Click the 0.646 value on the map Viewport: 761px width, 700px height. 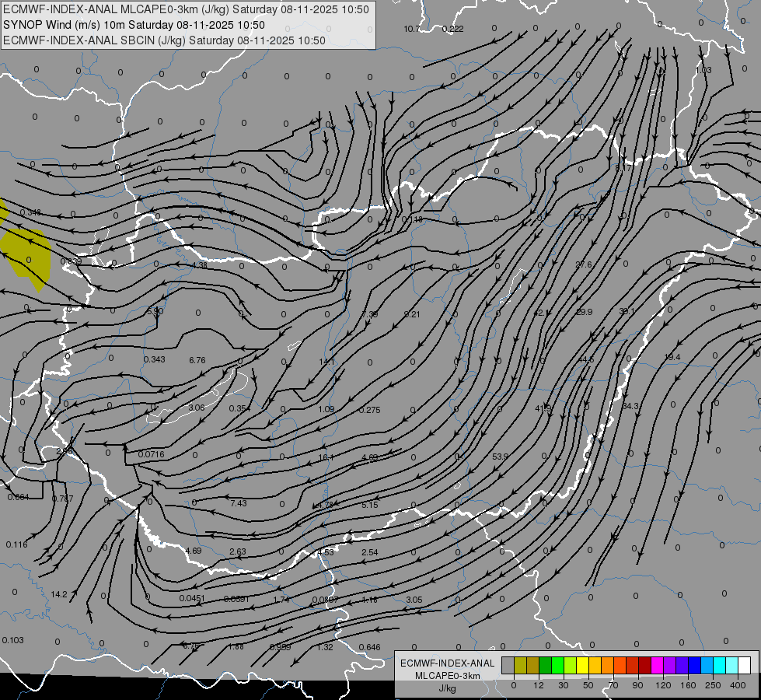coord(370,648)
